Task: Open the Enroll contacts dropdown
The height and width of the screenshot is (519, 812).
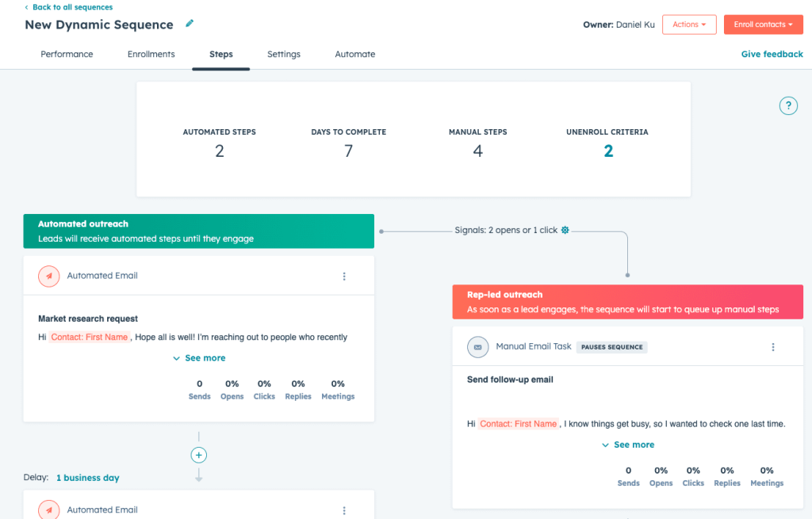Action: pos(763,25)
